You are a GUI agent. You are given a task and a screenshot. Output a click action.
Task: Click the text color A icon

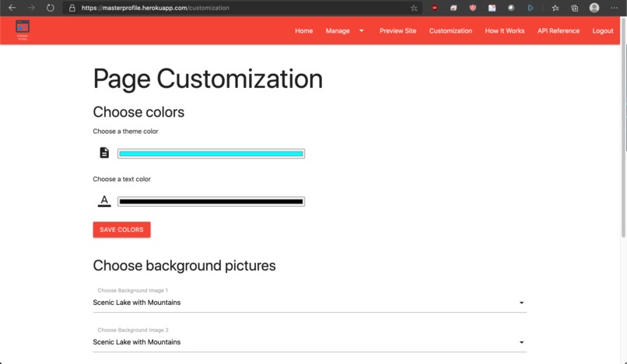[x=104, y=201]
